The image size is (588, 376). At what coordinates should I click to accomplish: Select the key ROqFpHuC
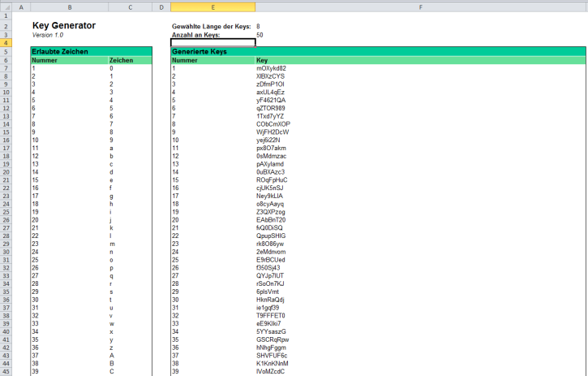pyautogui.click(x=272, y=180)
